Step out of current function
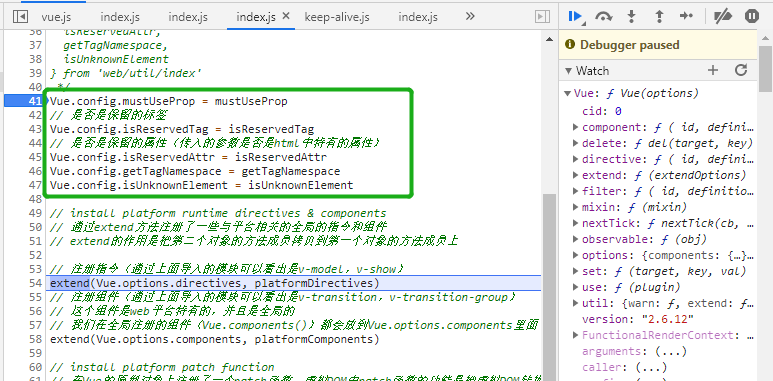 click(659, 16)
